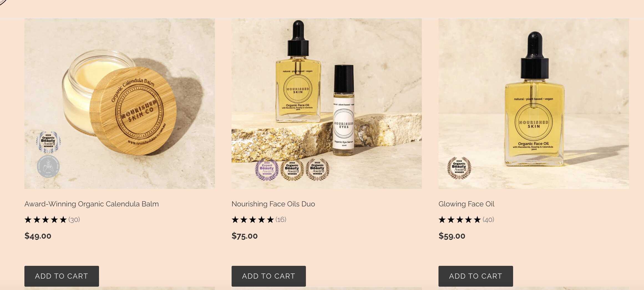Viewport: 644px width, 290px height.
Task: Add Nourishing Face Oils Duo to cart
Action: [x=268, y=276]
